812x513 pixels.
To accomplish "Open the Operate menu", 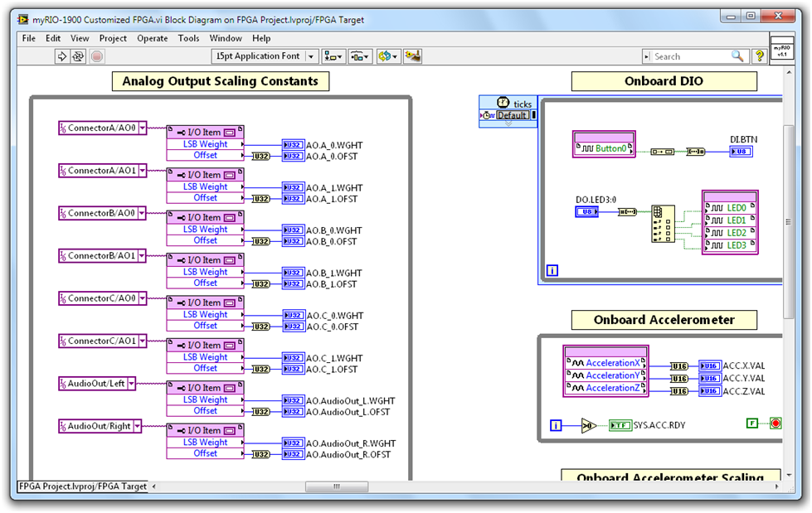I will (x=152, y=38).
